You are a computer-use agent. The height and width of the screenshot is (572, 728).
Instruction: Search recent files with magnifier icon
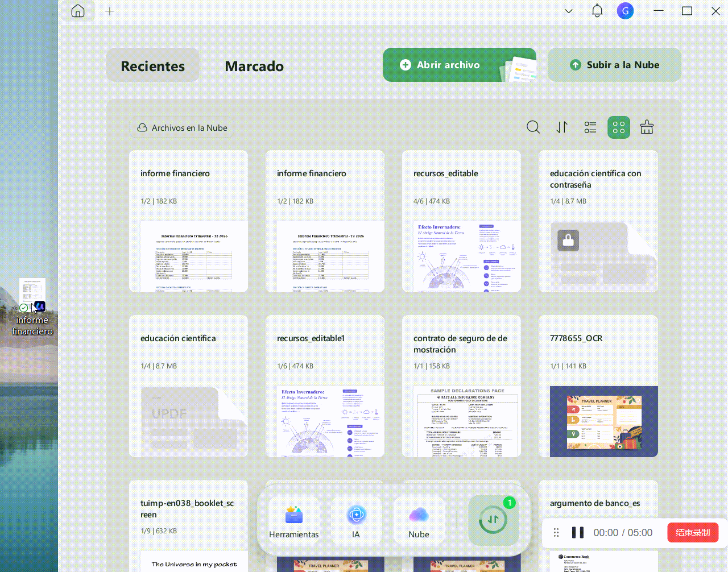[x=533, y=127]
